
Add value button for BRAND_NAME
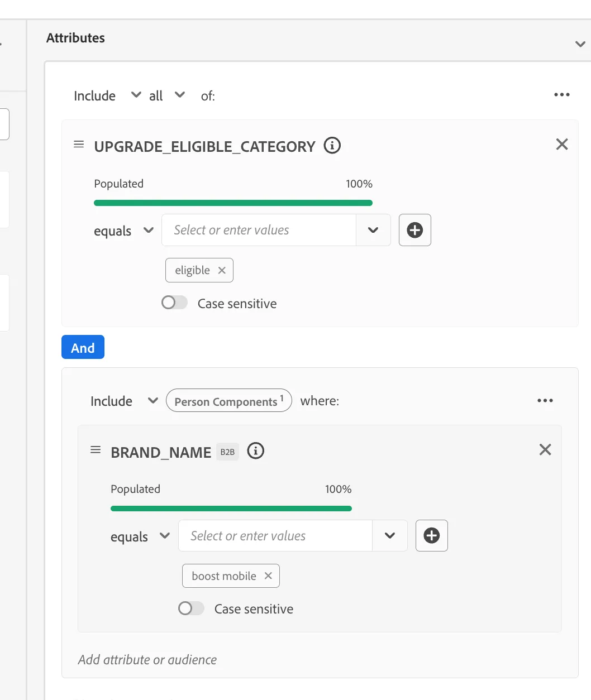coord(432,536)
